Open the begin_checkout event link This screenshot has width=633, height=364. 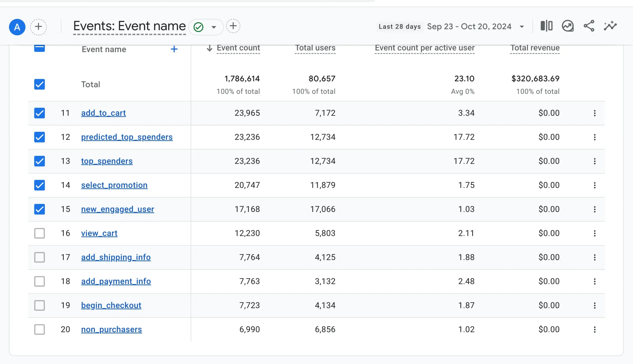click(x=111, y=305)
